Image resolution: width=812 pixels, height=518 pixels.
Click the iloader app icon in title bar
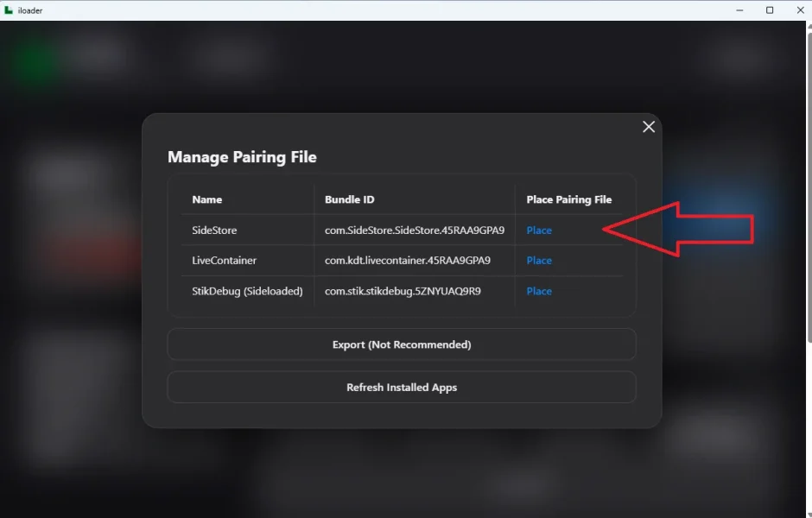[x=9, y=10]
